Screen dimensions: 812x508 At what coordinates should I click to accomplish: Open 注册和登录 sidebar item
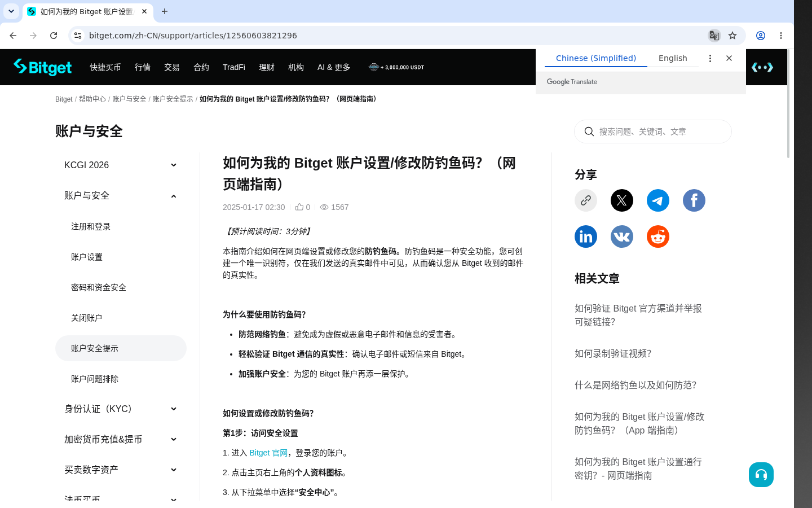click(121, 226)
